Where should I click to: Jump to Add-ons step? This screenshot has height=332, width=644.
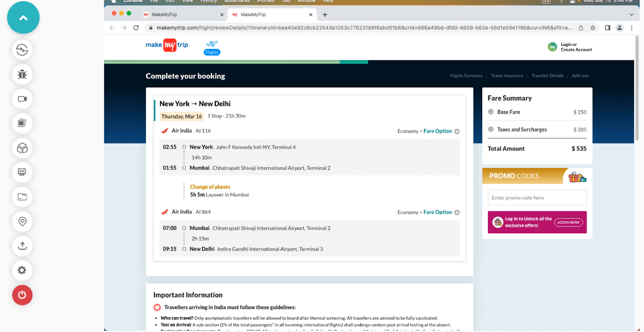[580, 76]
